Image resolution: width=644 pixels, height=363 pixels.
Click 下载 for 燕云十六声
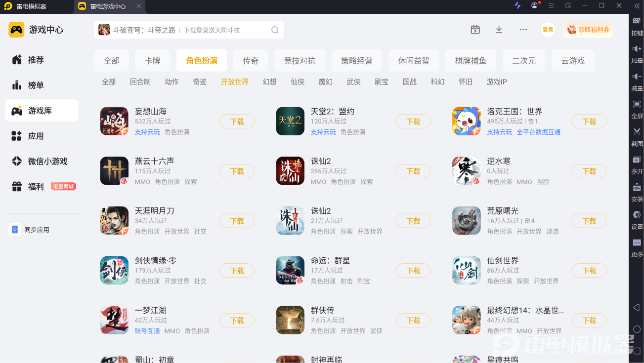pyautogui.click(x=237, y=171)
